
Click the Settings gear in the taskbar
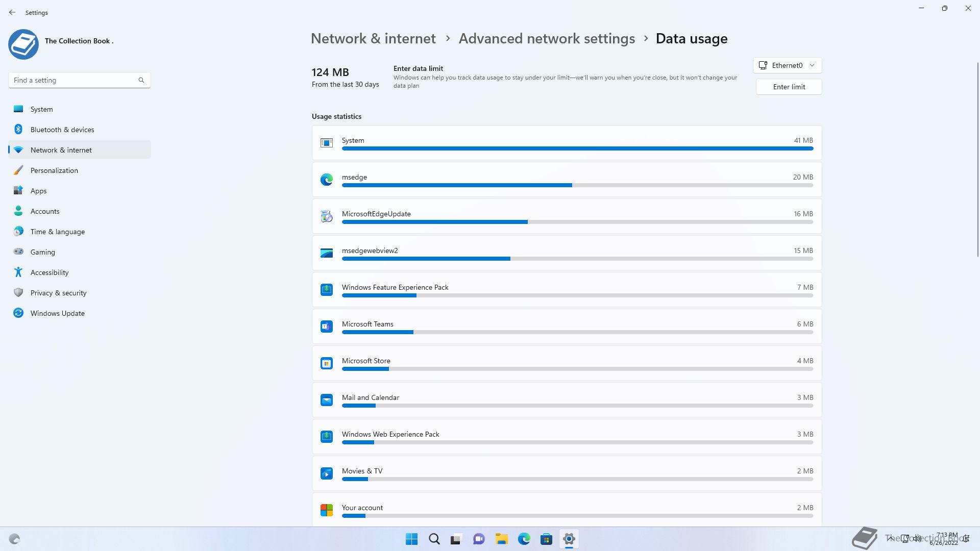569,539
